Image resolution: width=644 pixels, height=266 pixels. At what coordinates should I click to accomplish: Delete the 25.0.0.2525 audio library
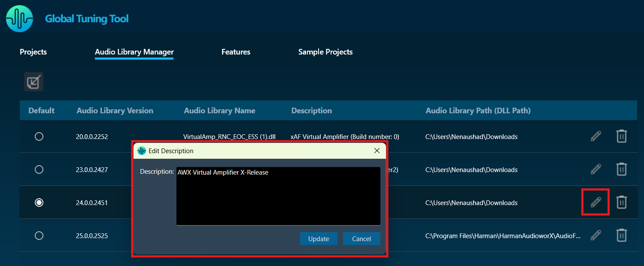621,235
